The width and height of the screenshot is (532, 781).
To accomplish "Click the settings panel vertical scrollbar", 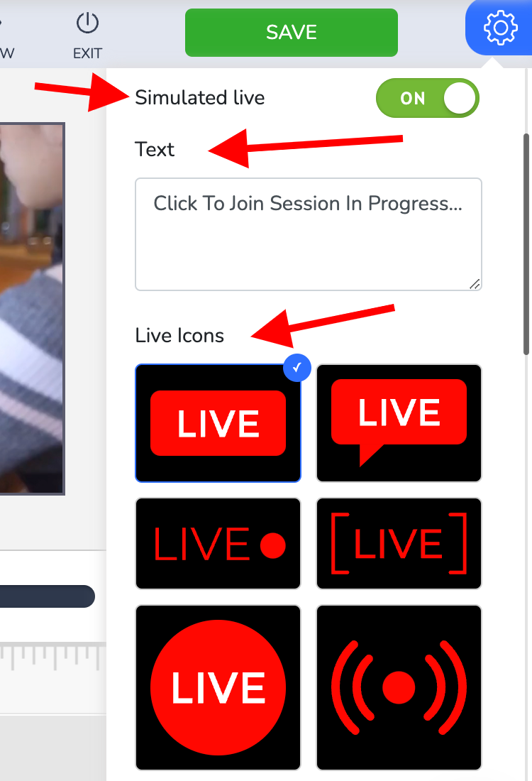I will pyautogui.click(x=526, y=244).
